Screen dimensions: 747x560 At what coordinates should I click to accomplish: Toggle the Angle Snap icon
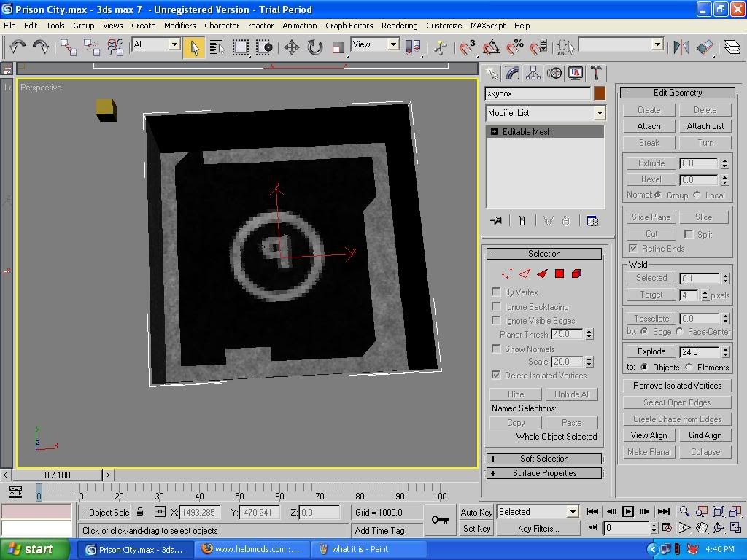(x=491, y=47)
